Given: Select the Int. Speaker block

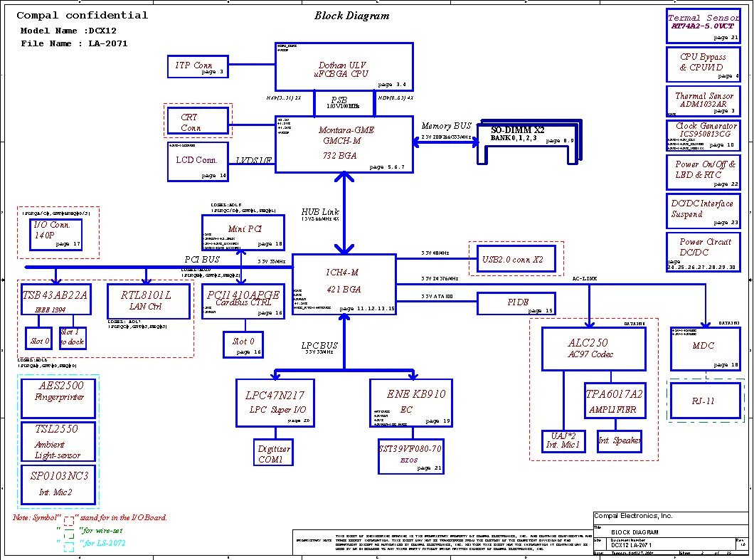Looking at the screenshot, I should (x=619, y=441).
